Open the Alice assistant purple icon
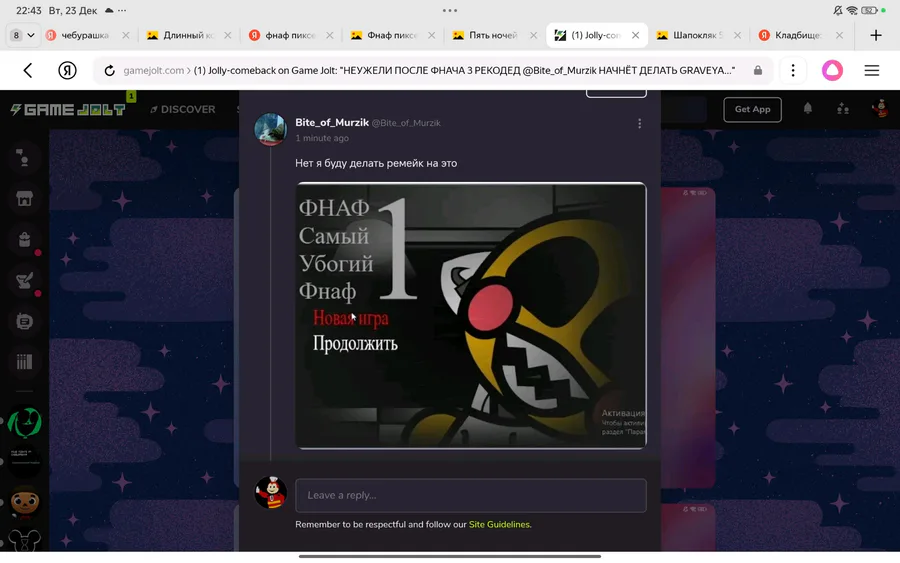Image resolution: width=900 pixels, height=563 pixels. (832, 71)
